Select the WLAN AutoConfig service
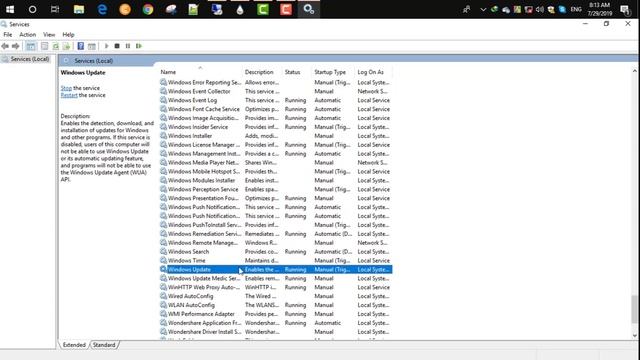This screenshot has width=640, height=360. [276, 305]
